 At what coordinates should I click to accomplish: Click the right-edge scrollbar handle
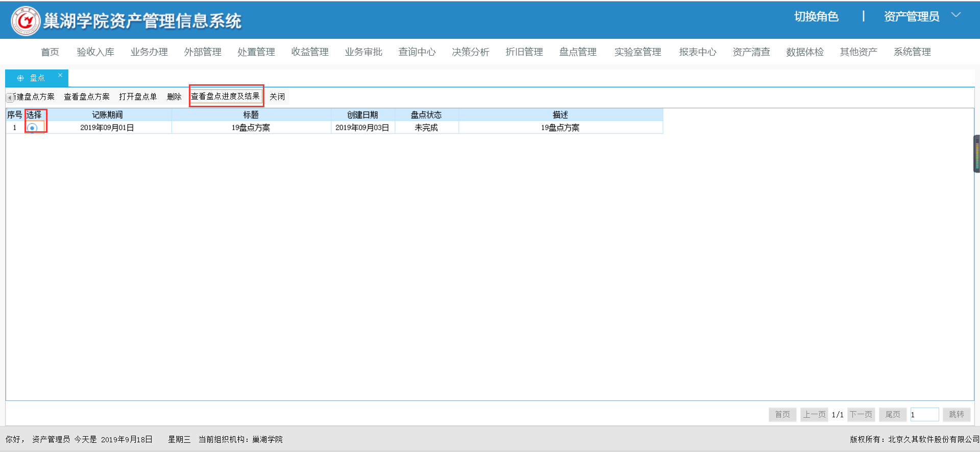click(x=976, y=154)
